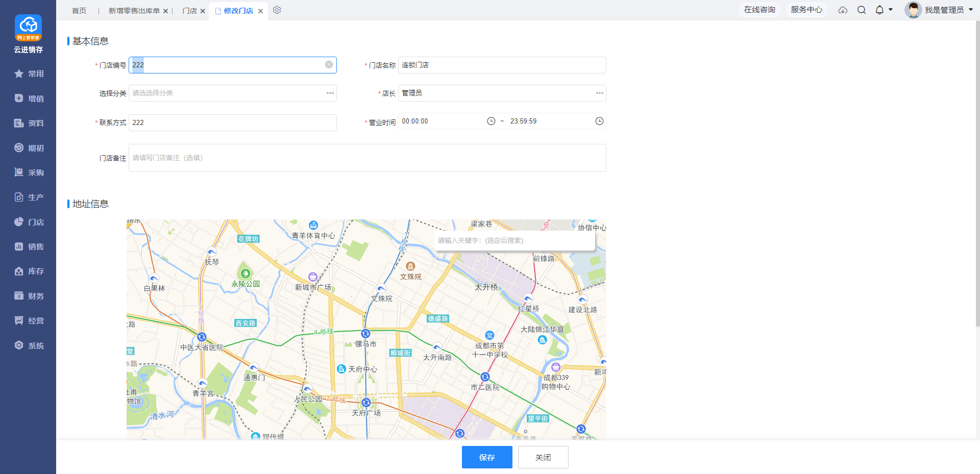The width and height of the screenshot is (980, 474).
Task: Click the user avatar picture
Action: click(913, 10)
